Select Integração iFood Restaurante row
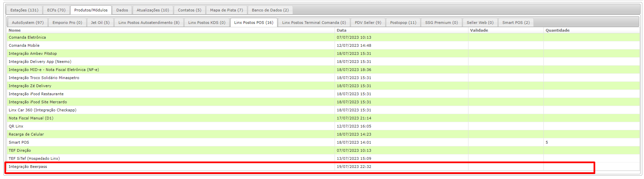The height and width of the screenshot is (179, 644). pyautogui.click(x=323, y=94)
